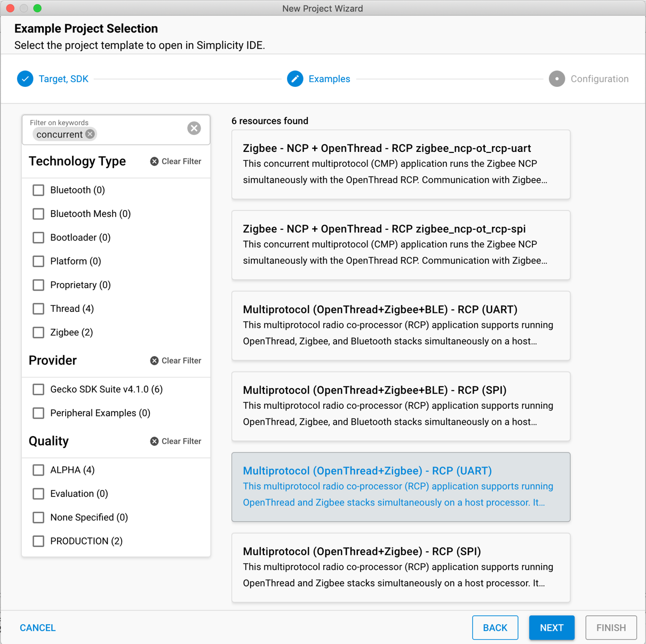Screen dimensions: 646x644
Task: Click the BACK button
Action: (495, 627)
